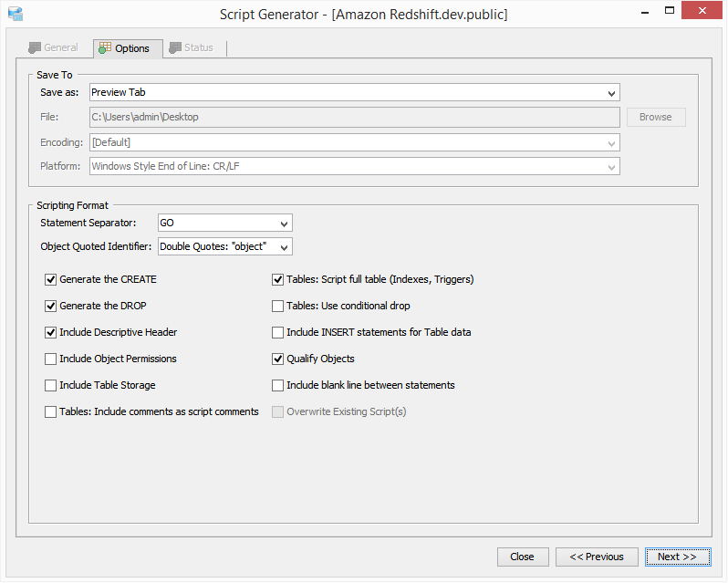The height and width of the screenshot is (583, 728).
Task: Turn on Tables: Use conditional drop
Action: (x=278, y=307)
